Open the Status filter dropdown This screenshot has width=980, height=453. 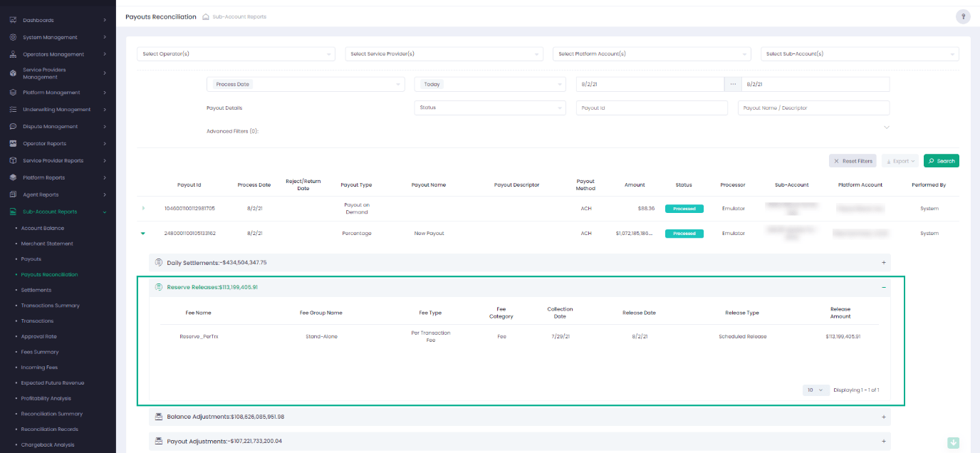coord(490,108)
